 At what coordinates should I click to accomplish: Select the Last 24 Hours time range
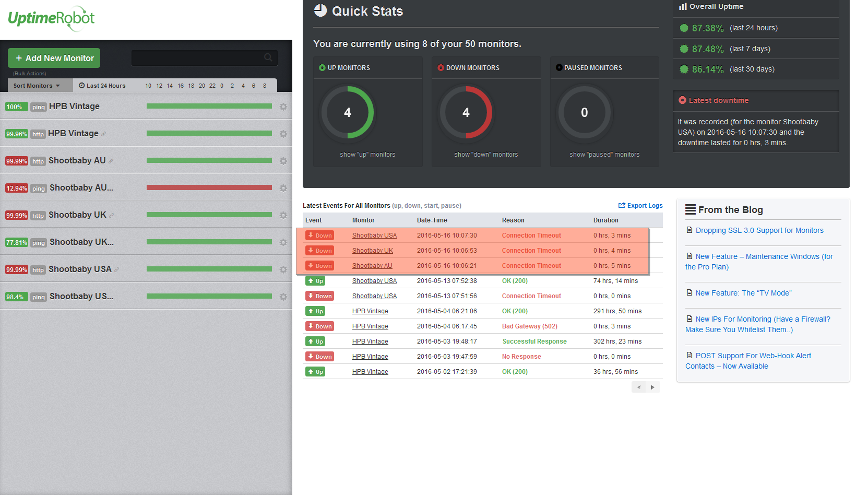[102, 86]
